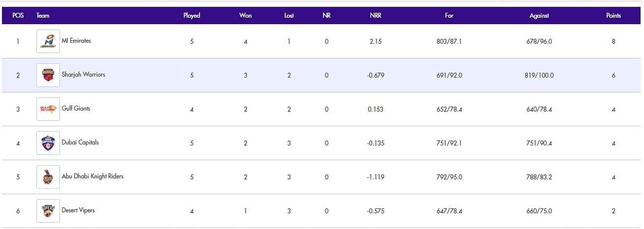Image resolution: width=644 pixels, height=229 pixels.
Task: Open the MI Emirates team name link
Action: [76, 41]
